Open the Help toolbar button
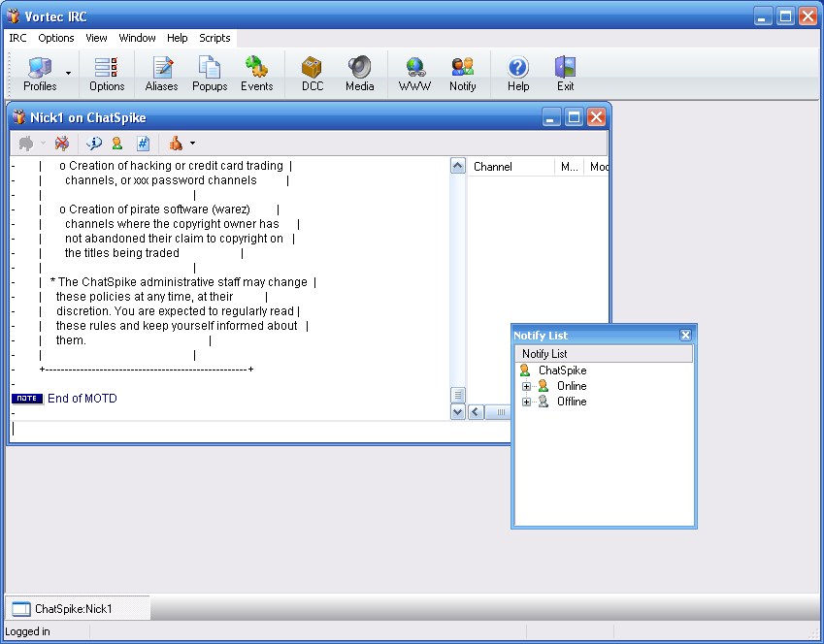Viewport: 824px width, 644px height. [517, 74]
